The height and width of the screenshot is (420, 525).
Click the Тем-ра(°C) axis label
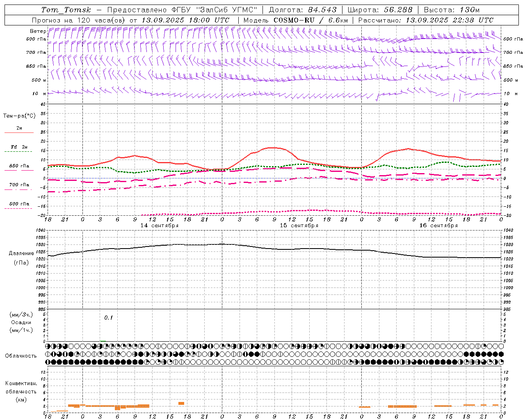19,116
